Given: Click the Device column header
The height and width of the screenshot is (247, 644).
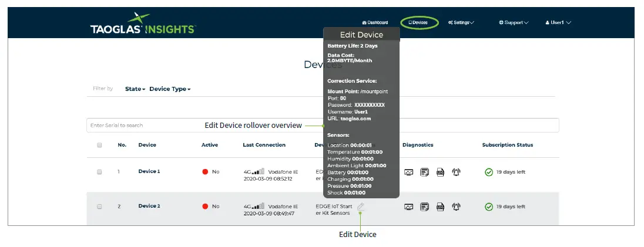Looking at the screenshot, I should (147, 145).
